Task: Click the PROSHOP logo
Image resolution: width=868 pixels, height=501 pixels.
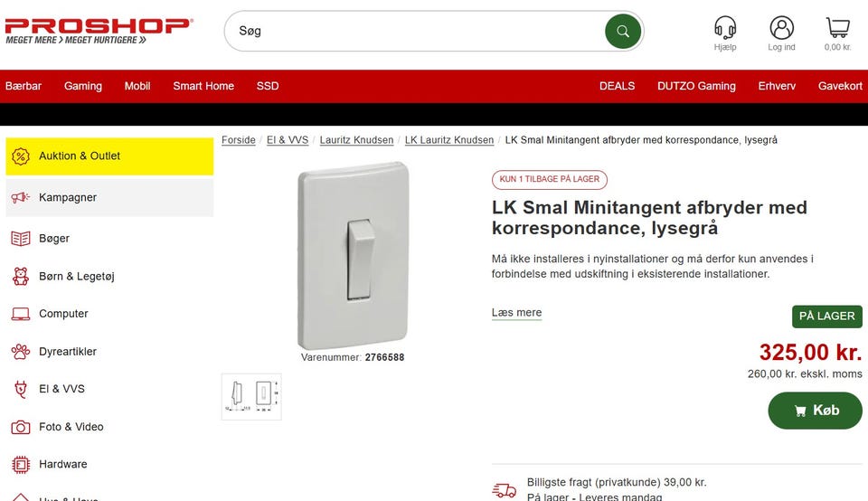Action: pos(99,31)
